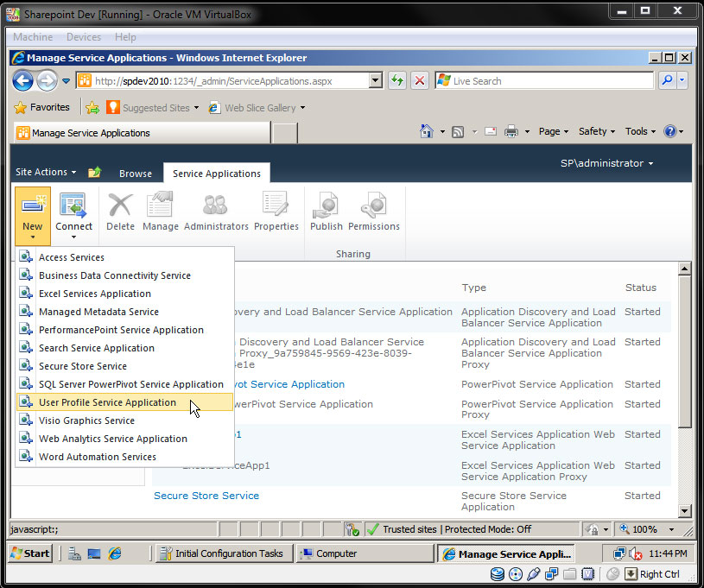Click the blue Help question mark icon

point(669,131)
